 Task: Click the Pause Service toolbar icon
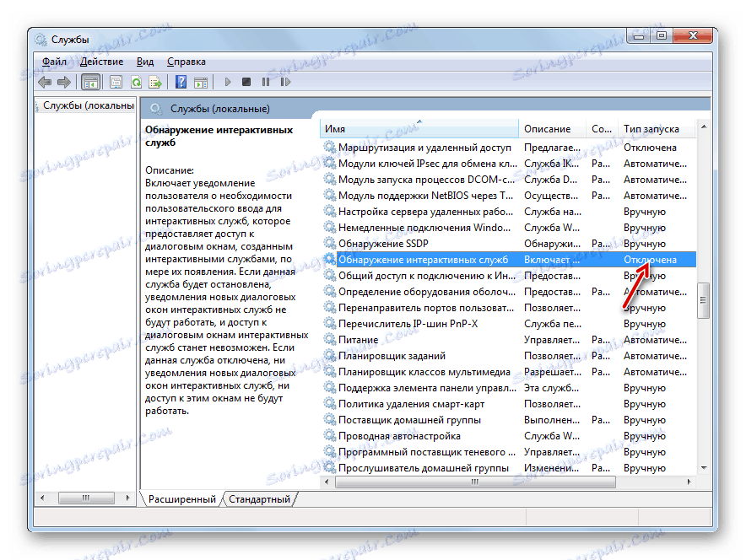[x=266, y=82]
